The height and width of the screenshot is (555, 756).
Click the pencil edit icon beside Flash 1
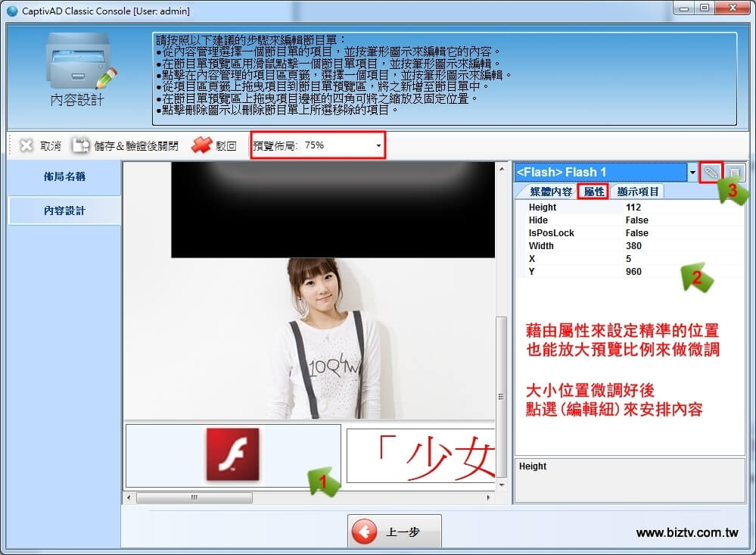pos(710,173)
